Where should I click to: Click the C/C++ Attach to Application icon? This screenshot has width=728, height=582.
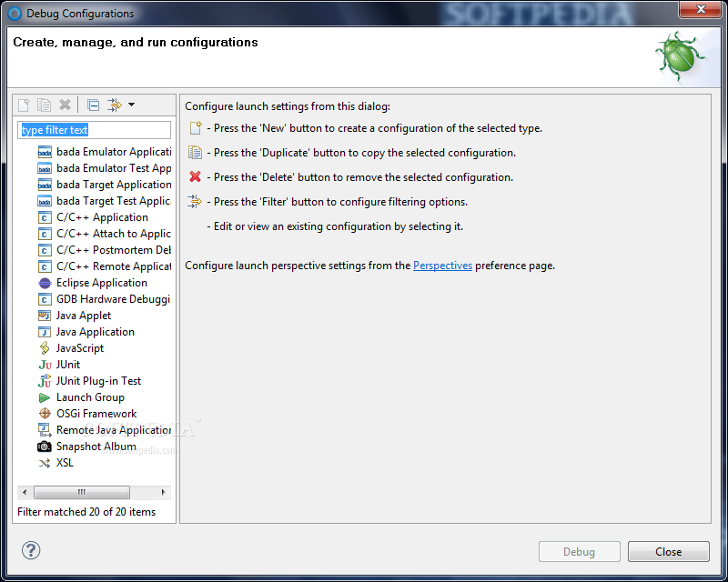(45, 234)
